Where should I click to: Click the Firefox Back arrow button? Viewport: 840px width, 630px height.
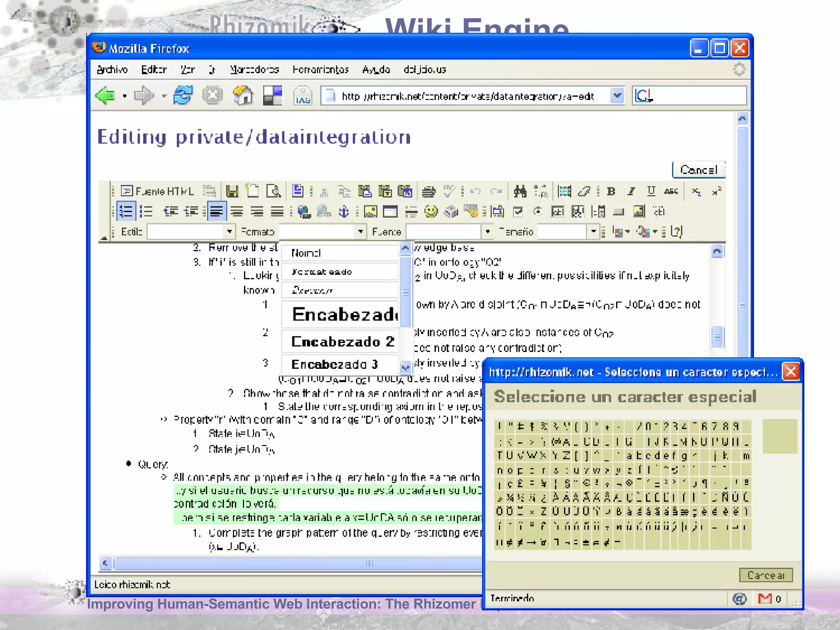tap(105, 96)
